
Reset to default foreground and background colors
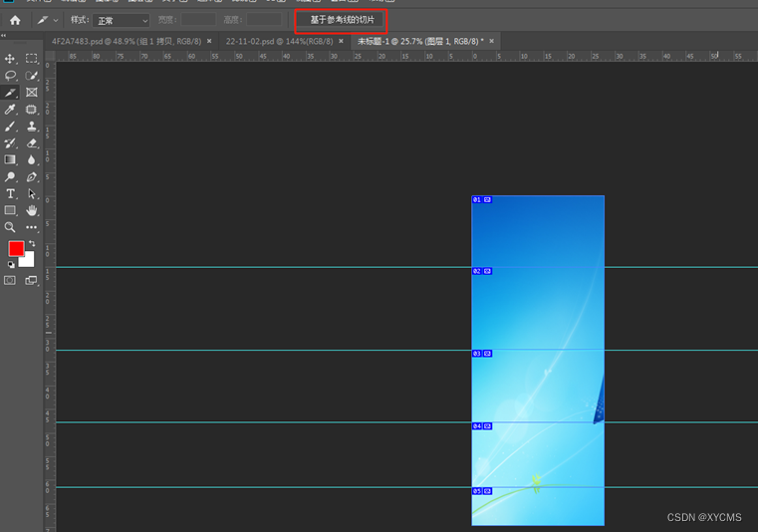click(11, 265)
